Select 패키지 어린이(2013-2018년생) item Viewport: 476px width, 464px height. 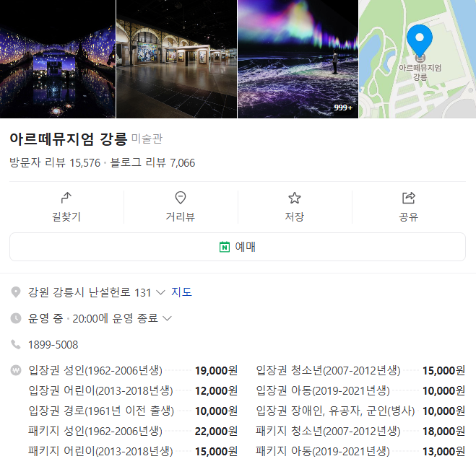click(x=100, y=451)
